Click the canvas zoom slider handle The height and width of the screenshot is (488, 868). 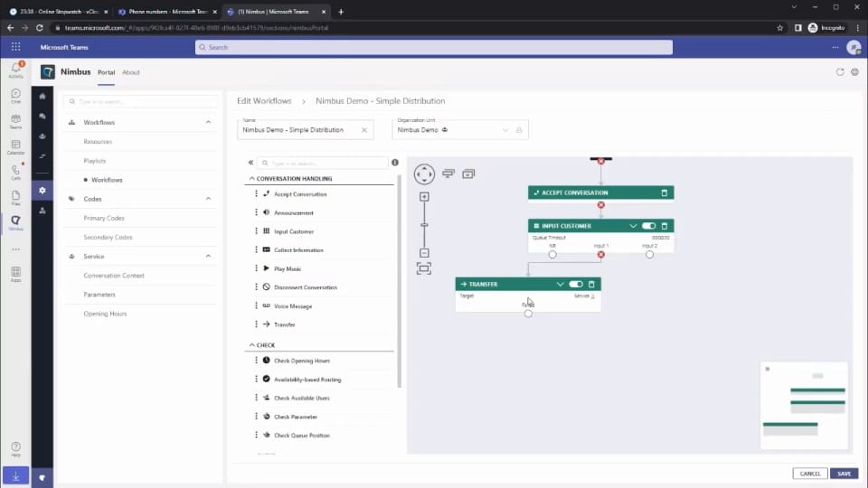(424, 225)
